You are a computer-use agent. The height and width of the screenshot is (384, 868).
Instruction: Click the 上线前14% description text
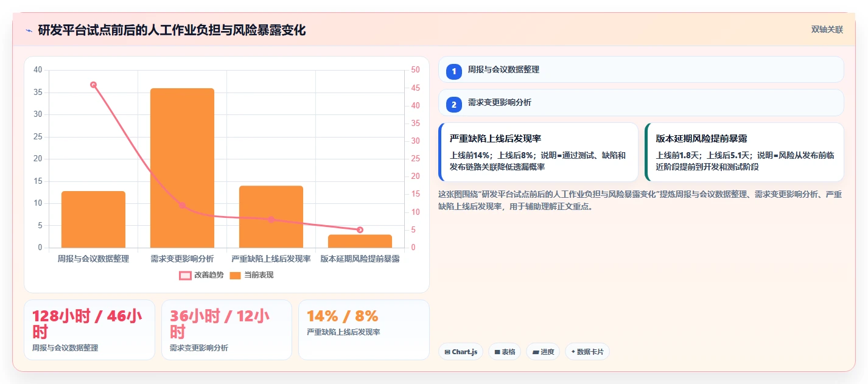[x=537, y=161]
